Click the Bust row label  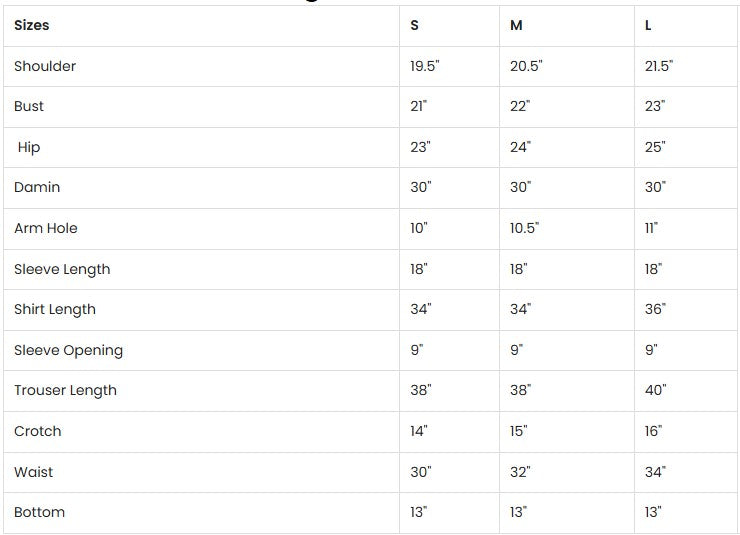[x=29, y=106]
